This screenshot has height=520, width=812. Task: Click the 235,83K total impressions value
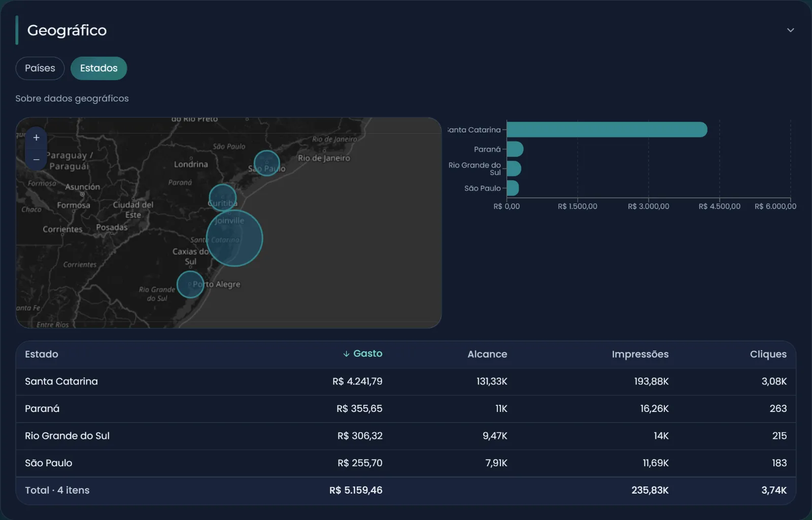click(650, 490)
